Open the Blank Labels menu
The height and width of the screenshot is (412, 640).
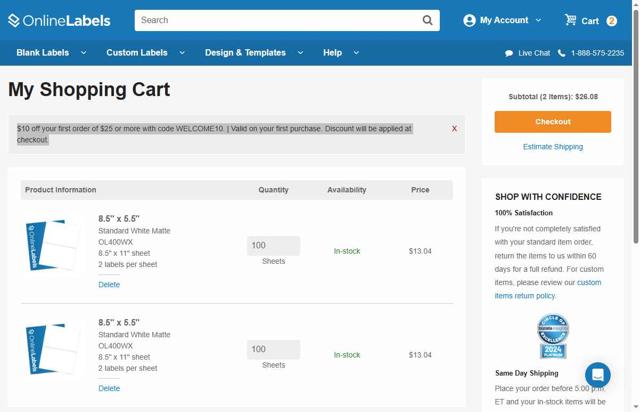tap(43, 53)
